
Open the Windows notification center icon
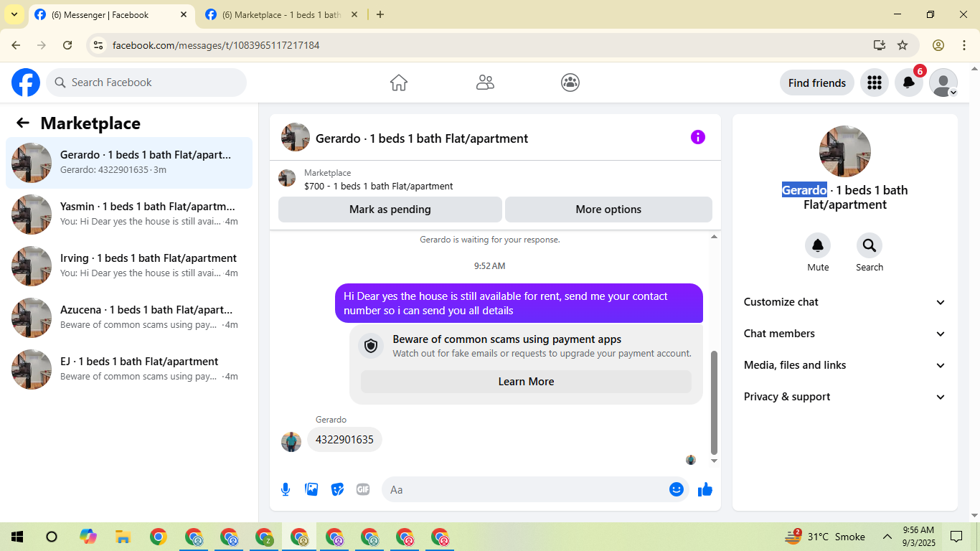click(x=956, y=537)
